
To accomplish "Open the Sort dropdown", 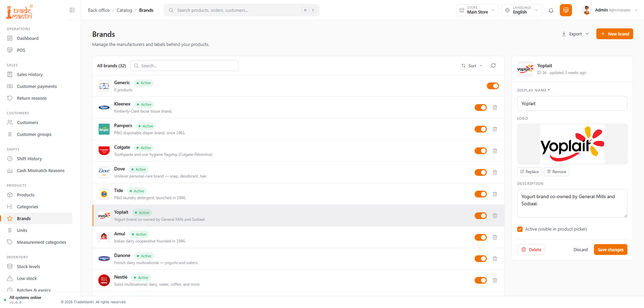I will (x=472, y=66).
